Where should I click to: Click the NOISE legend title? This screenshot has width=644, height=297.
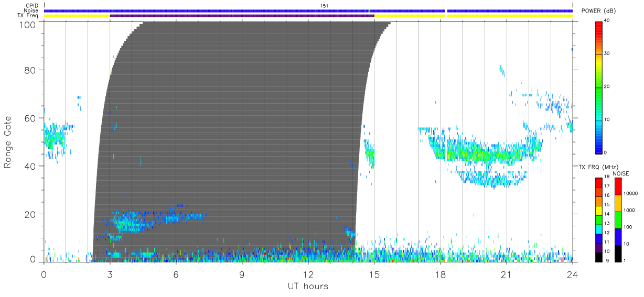point(621,173)
